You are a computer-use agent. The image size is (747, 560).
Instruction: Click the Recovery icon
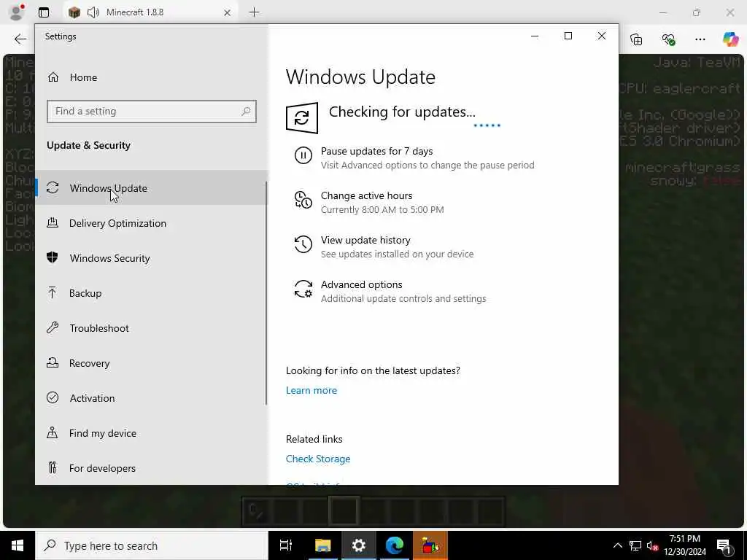[x=53, y=362]
